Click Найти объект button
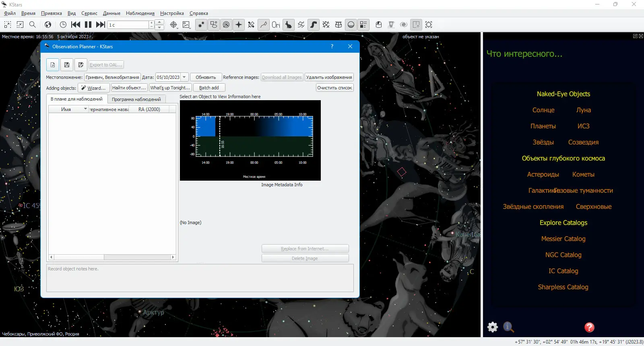Screen dimensions: 644x346 point(129,88)
